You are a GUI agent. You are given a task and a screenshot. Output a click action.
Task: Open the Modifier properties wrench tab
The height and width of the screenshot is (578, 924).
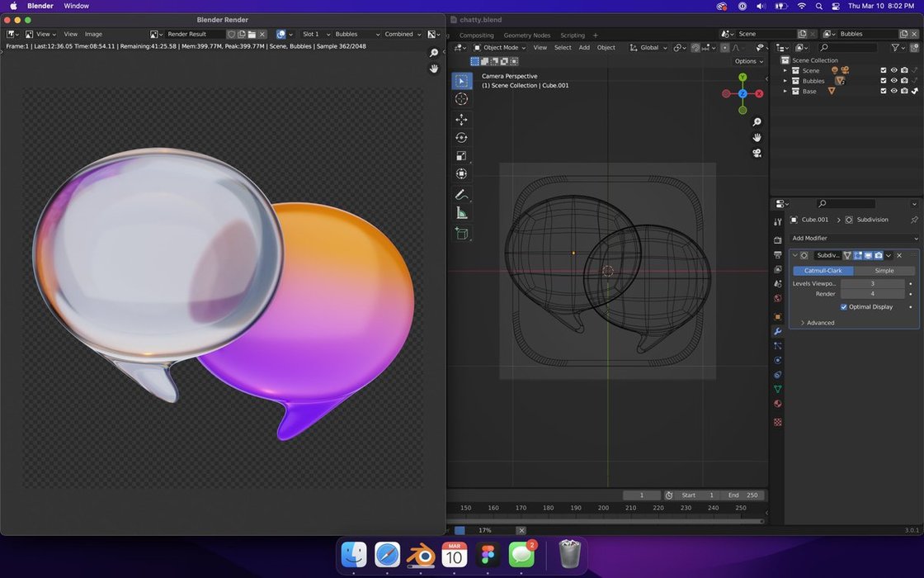778,331
